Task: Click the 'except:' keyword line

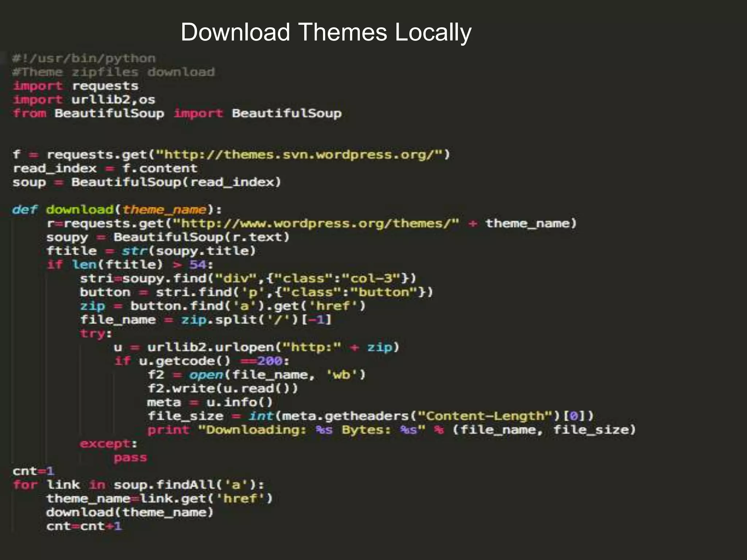Action: pyautogui.click(x=109, y=443)
